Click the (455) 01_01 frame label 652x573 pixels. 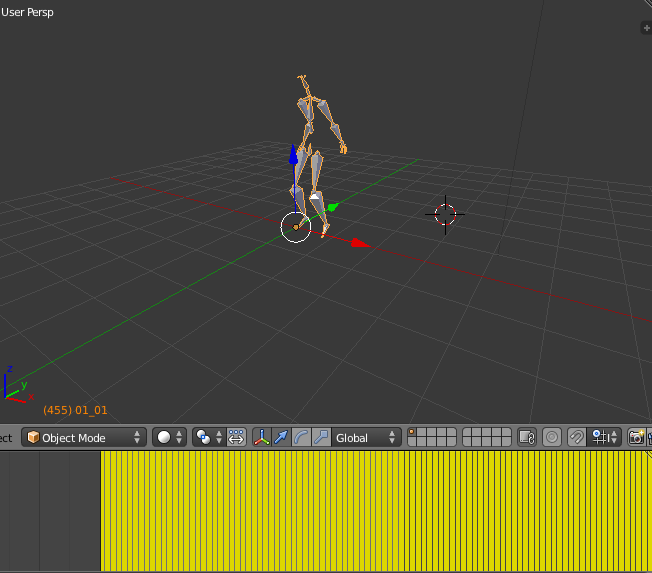coord(75,410)
